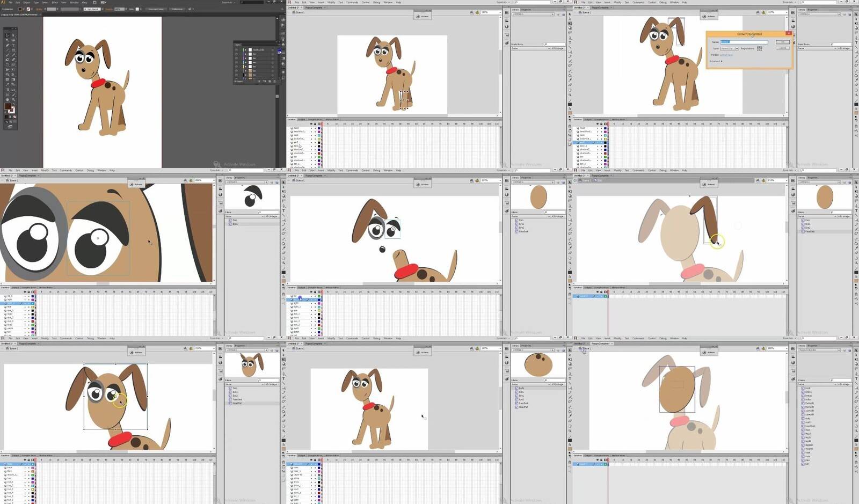
Task: Toggle visibility of third Illustrator layer
Action: [x=236, y=58]
